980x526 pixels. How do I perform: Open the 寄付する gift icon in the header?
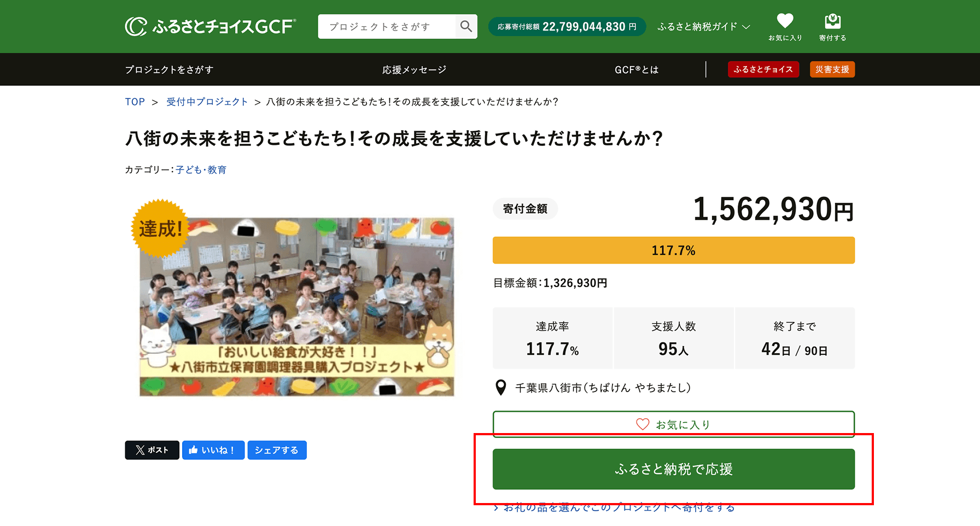832,21
